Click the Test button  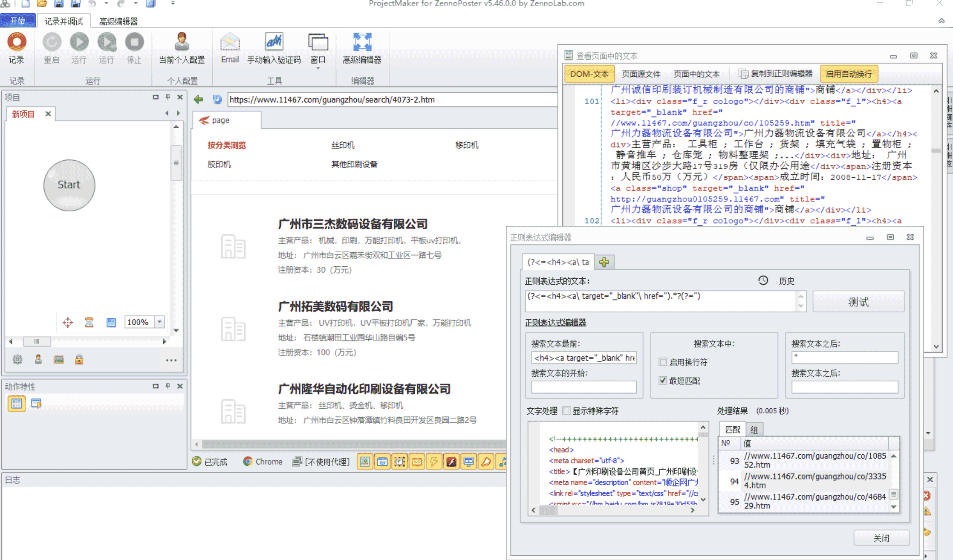tap(858, 302)
